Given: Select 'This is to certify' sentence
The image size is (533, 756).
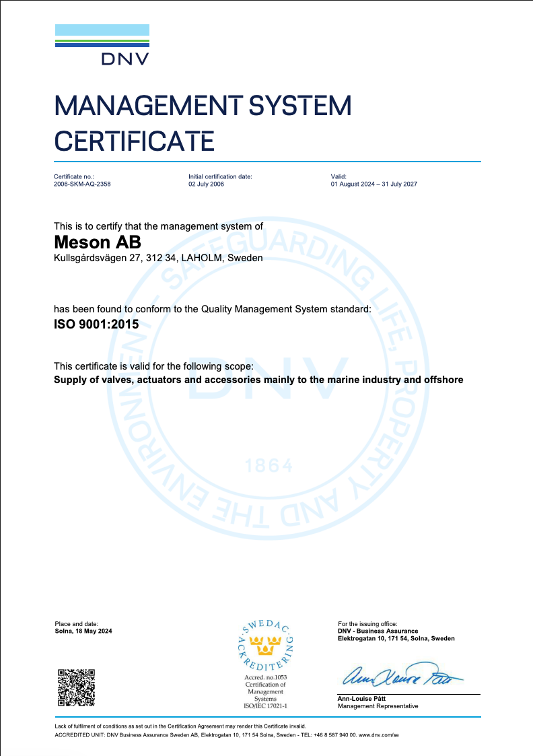Looking at the screenshot, I should 159,226.
